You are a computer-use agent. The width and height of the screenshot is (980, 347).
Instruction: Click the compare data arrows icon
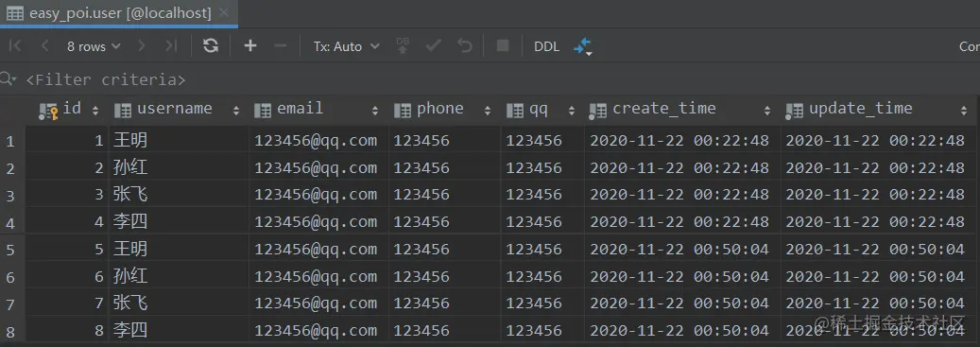coord(582,46)
